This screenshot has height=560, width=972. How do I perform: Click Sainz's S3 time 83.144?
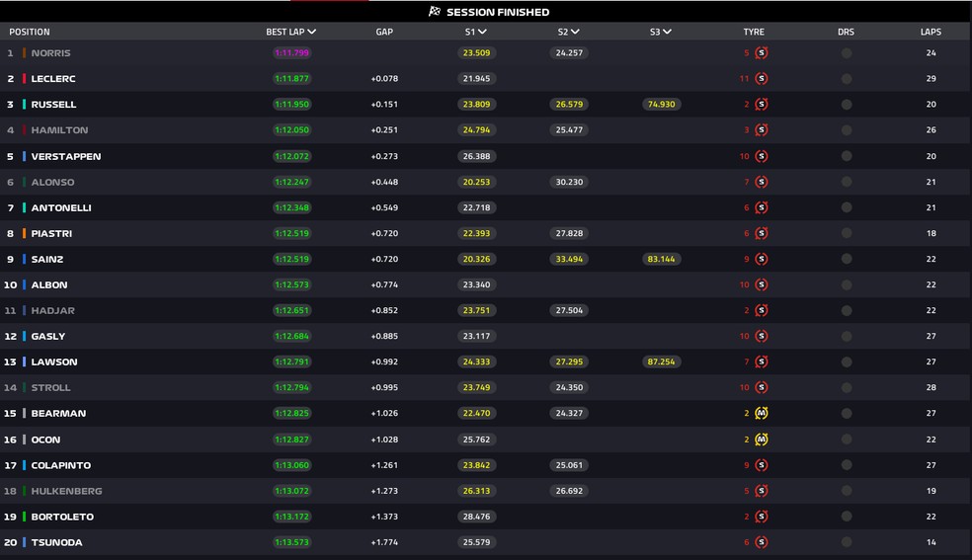(661, 259)
